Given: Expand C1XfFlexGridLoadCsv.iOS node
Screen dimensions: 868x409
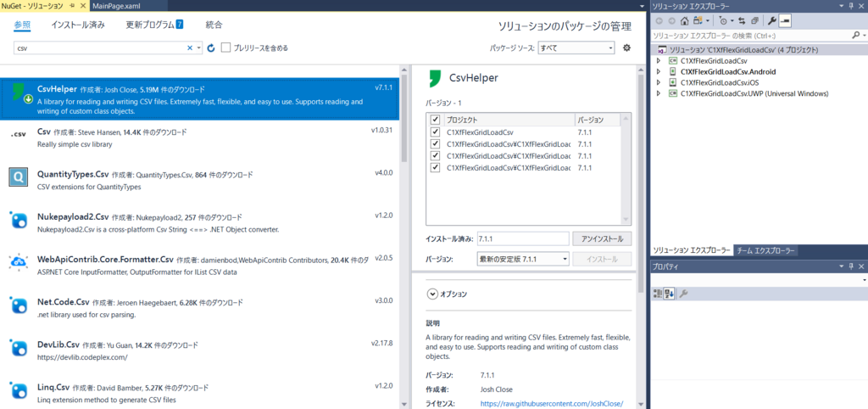Looking at the screenshot, I should 658,82.
